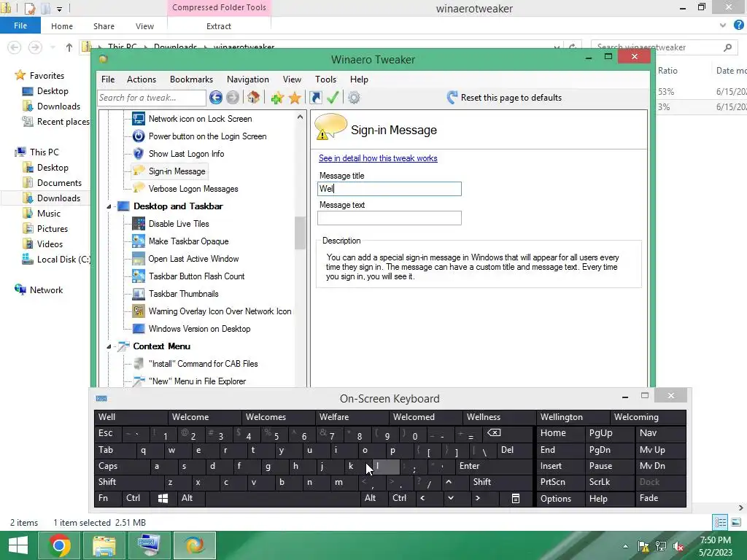This screenshot has height=560, width=747.
Task: Focus the Search for a tweak box
Action: click(x=152, y=98)
